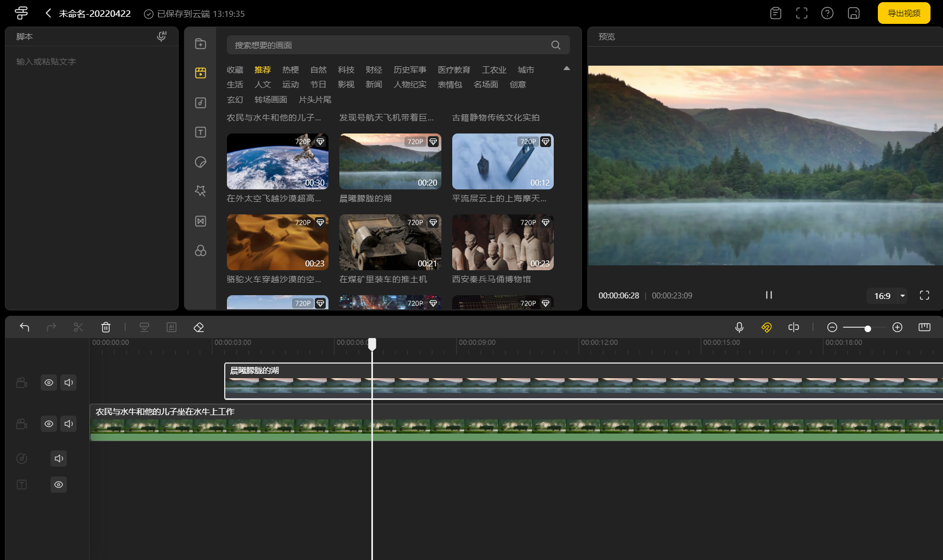The height and width of the screenshot is (560, 943).
Task: Click the search magnifier icon
Action: [555, 45]
